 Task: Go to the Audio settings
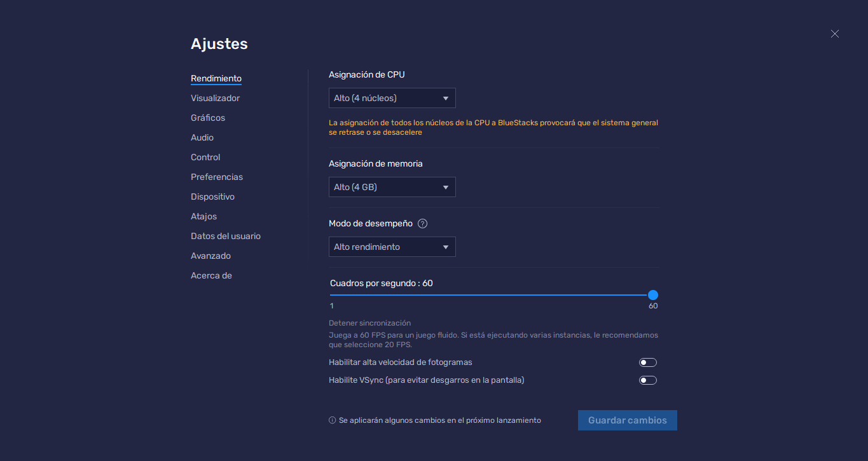[x=202, y=137]
